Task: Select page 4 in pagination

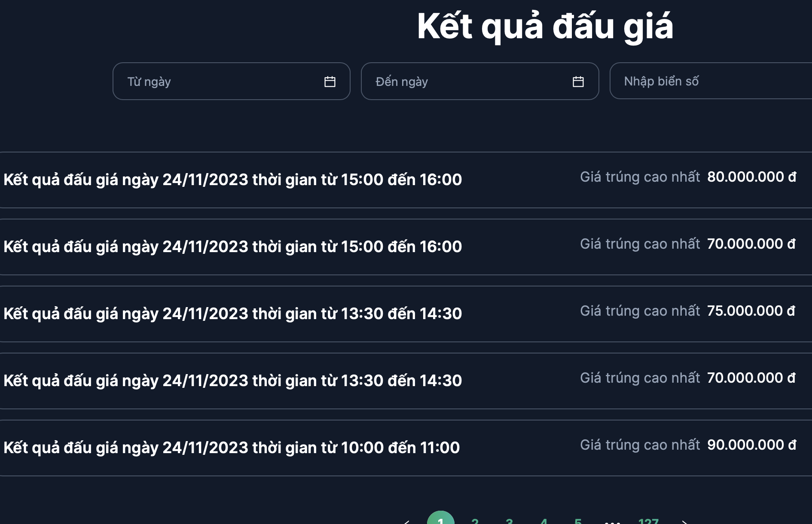Action: click(543, 520)
